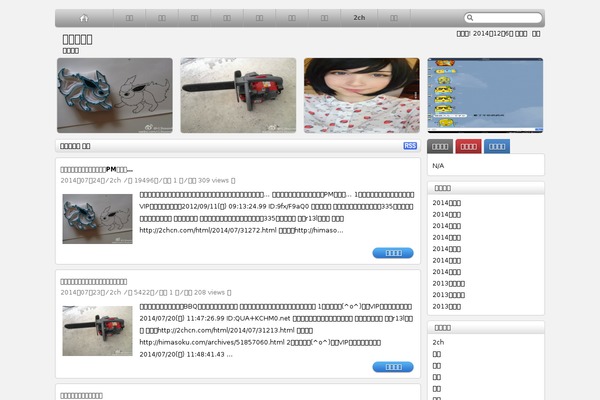Image resolution: width=600 pixels, height=400 pixels.
Task: Click the "N/A" text in the sidebar tab panel
Action: click(x=438, y=166)
